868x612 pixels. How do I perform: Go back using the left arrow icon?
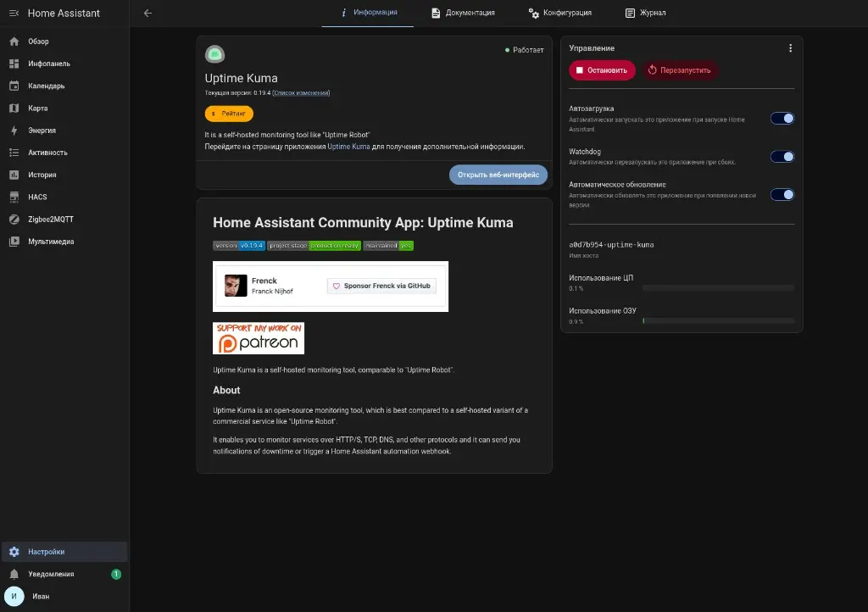point(147,13)
